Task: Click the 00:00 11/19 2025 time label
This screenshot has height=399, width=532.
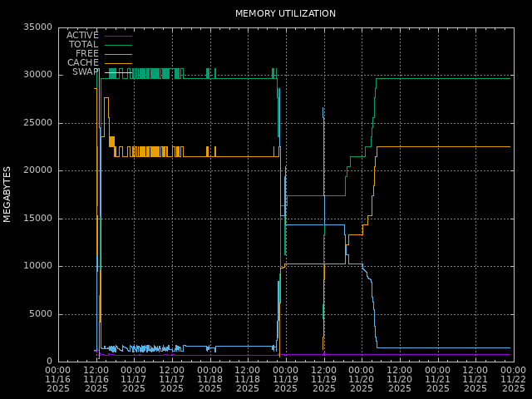Action: pyautogui.click(x=286, y=378)
